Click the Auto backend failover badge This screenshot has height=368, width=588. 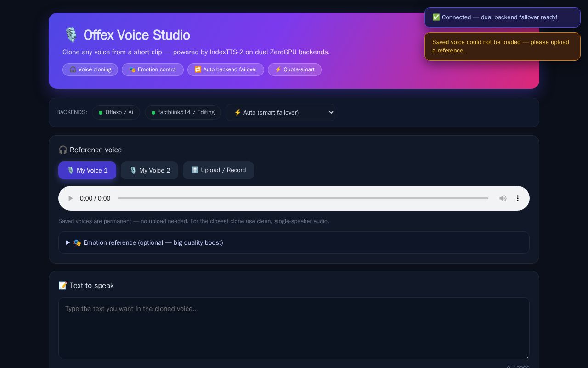click(226, 69)
